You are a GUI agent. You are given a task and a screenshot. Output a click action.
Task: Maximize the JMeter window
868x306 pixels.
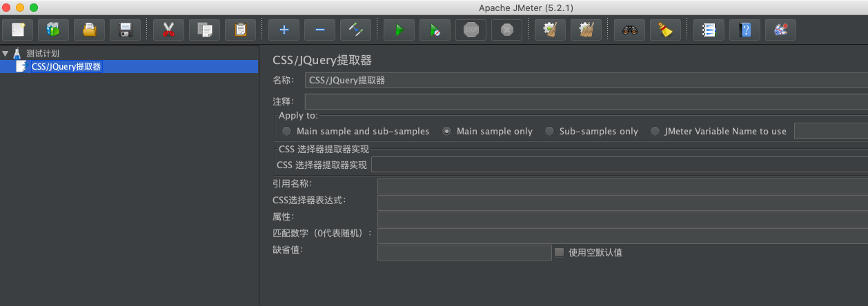coord(34,7)
